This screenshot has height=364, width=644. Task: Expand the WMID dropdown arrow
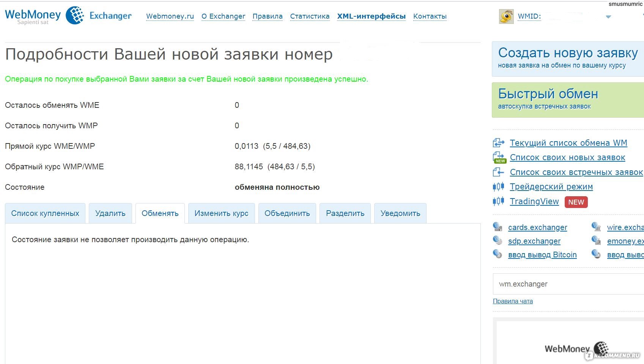click(608, 17)
